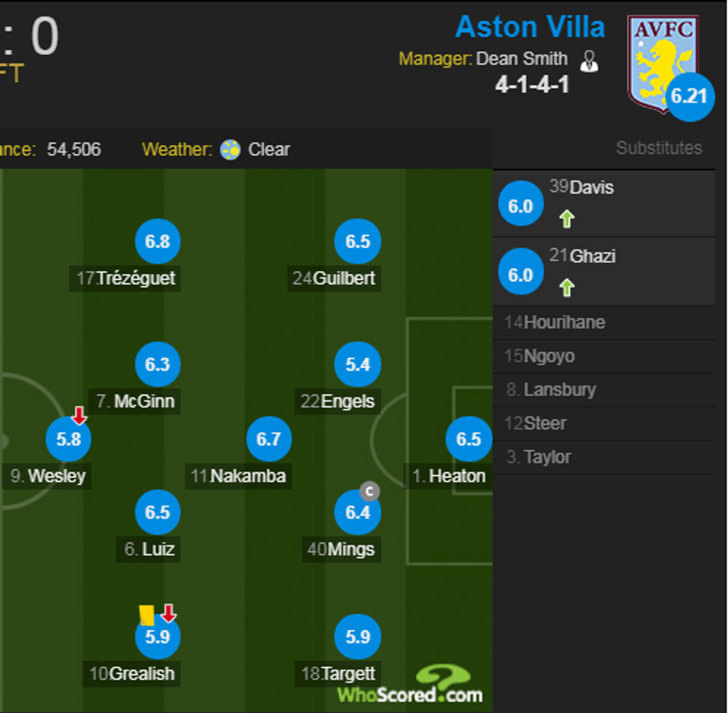The image size is (728, 713).
Task: Click the Targett player name label
Action: click(x=348, y=674)
